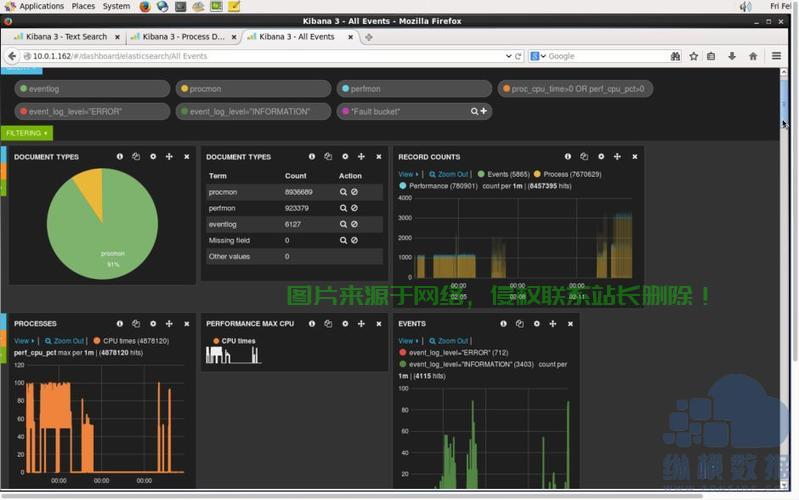This screenshot has width=799, height=500.
Task: Expand the FILTERING section
Action: tap(26, 133)
